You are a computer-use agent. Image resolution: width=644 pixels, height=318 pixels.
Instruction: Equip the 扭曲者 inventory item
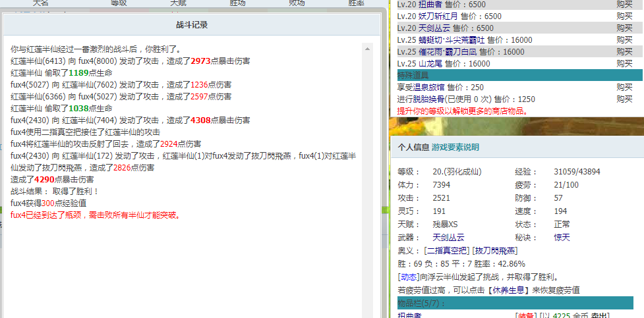point(526,315)
